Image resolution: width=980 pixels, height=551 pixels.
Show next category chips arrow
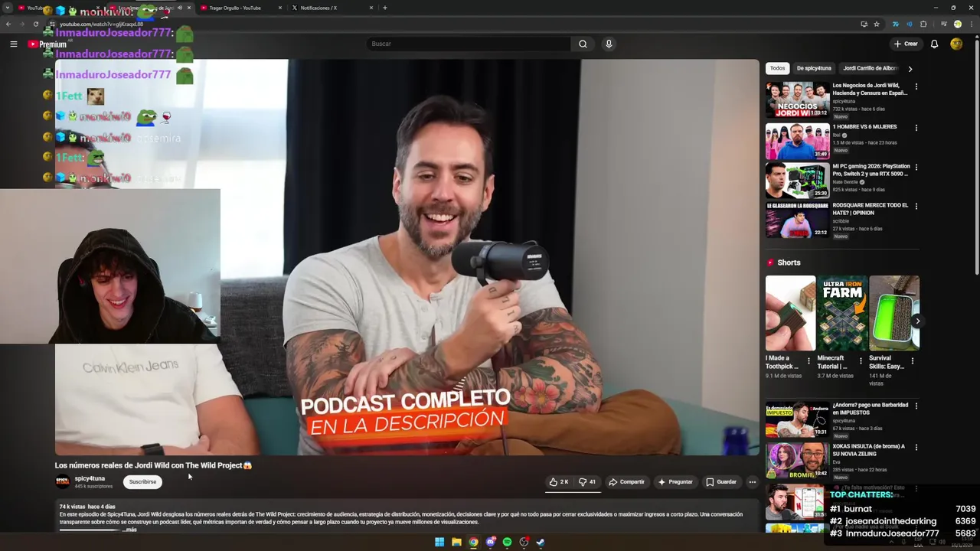click(910, 68)
